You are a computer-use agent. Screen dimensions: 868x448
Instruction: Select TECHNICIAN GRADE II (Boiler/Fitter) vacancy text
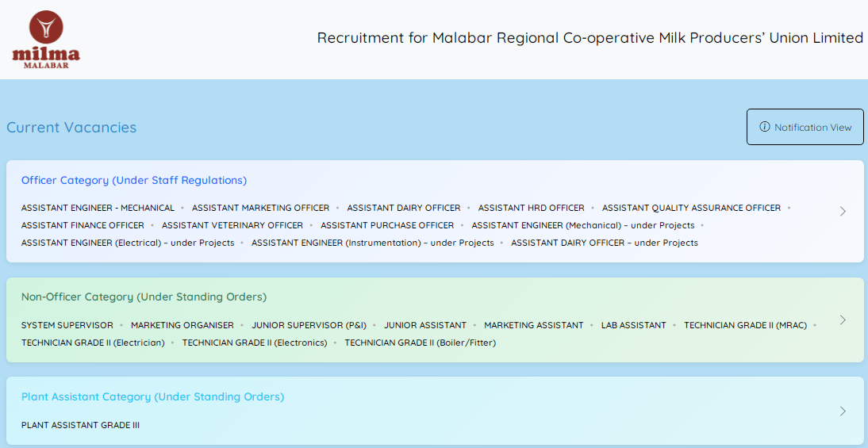[421, 343]
